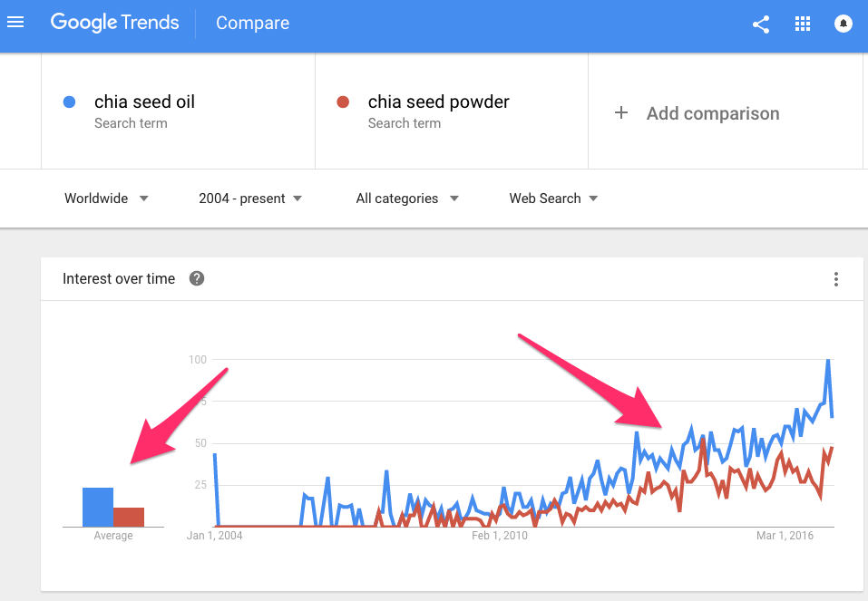Click the share icon
868x601 pixels.
point(761,24)
